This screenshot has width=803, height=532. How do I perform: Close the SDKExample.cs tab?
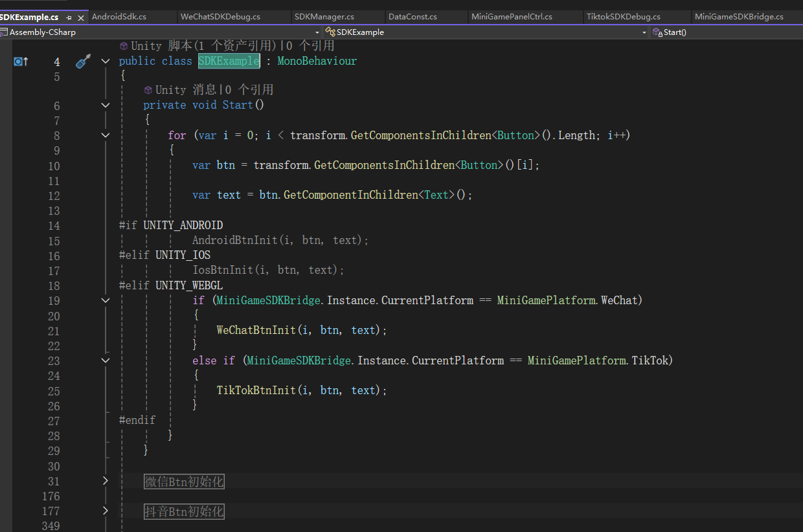tap(81, 17)
